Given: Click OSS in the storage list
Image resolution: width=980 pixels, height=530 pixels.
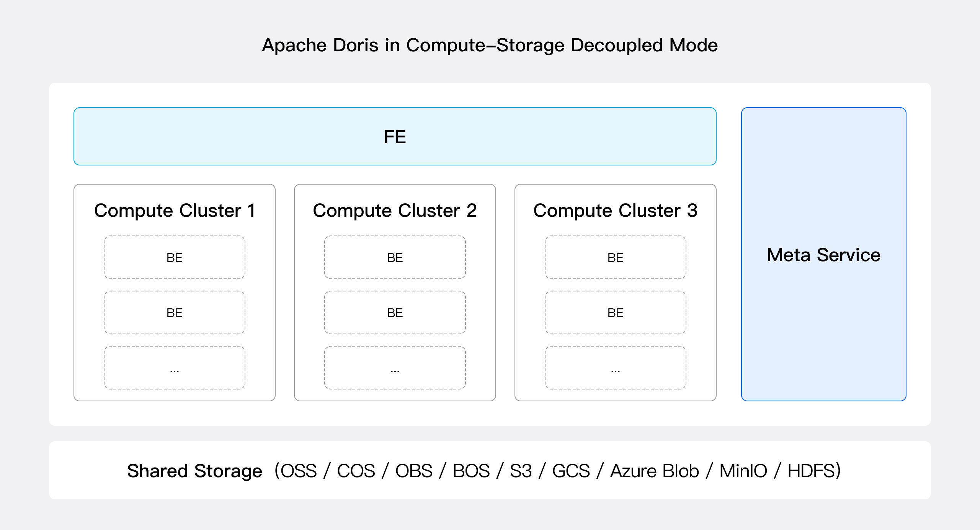Looking at the screenshot, I should [x=299, y=471].
